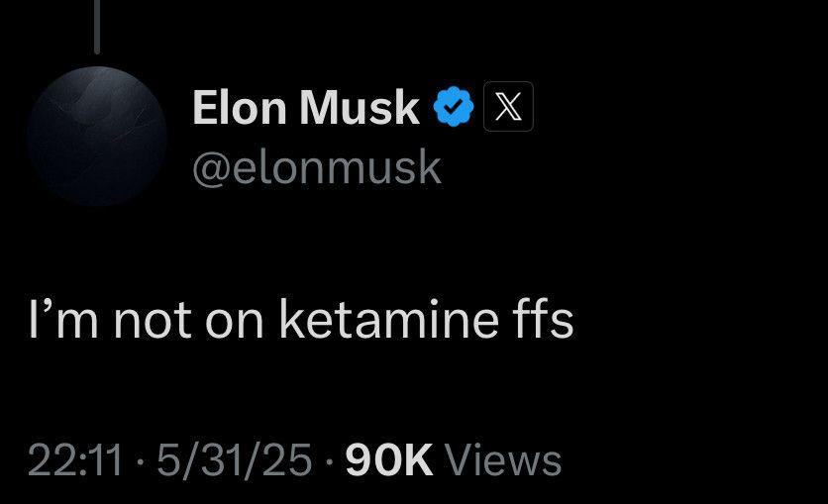Click the 22:11 post time
The image size is (828, 504).
coord(75,459)
